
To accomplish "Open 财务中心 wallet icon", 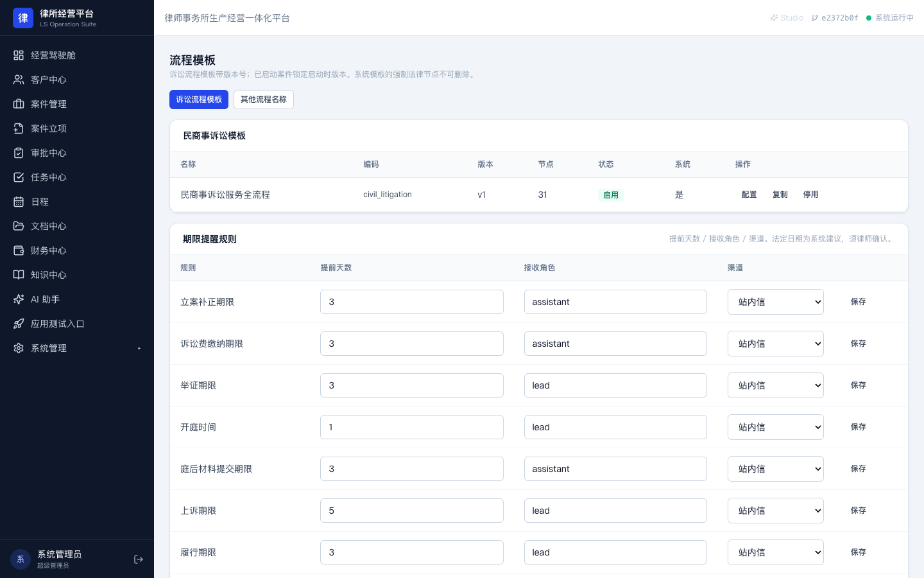I will (19, 250).
